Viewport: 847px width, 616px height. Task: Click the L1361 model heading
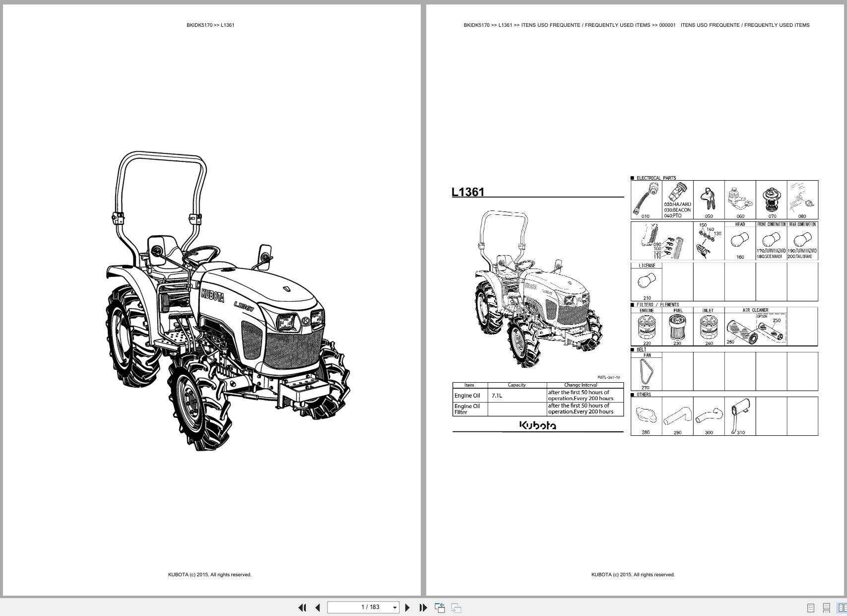[467, 192]
